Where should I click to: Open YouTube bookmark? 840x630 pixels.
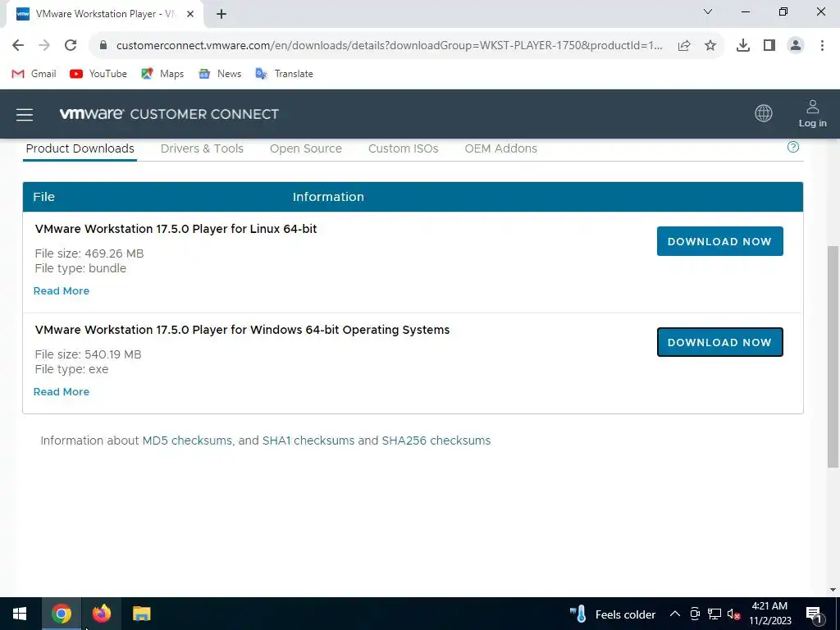coord(98,74)
